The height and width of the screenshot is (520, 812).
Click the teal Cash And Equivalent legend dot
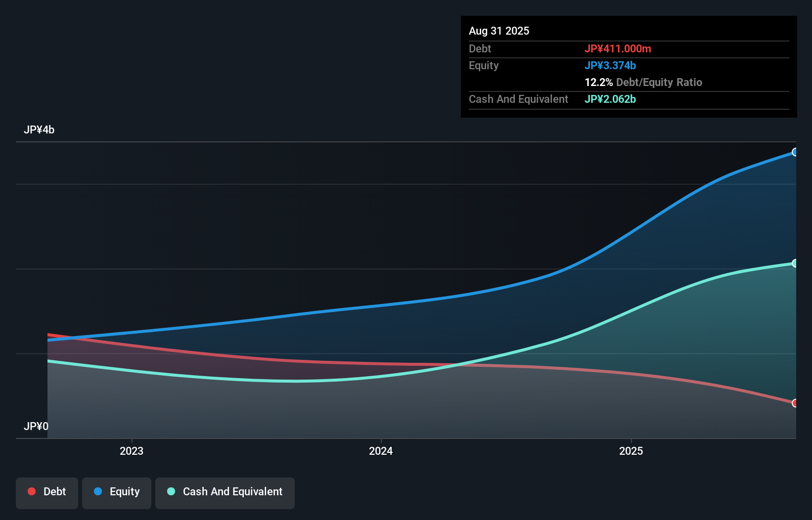click(x=171, y=491)
